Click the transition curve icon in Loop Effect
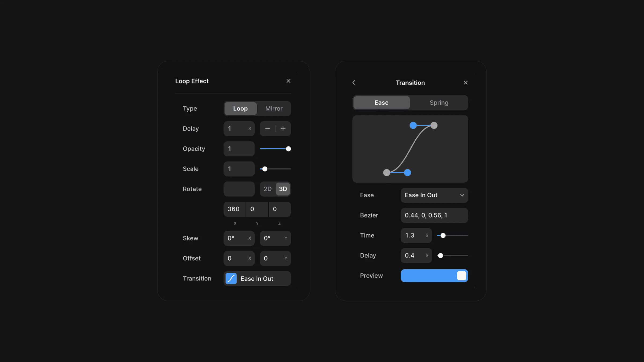This screenshot has height=362, width=644. coord(231,278)
